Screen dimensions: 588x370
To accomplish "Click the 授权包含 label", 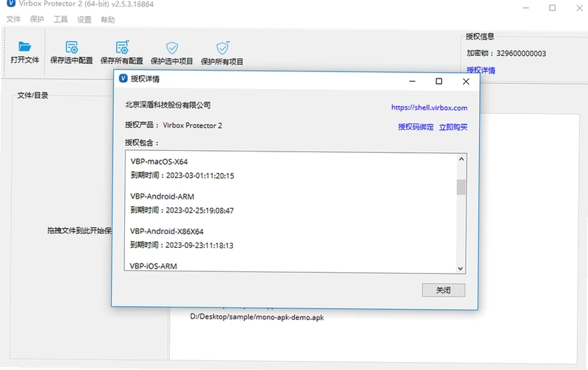I will click(x=142, y=143).
